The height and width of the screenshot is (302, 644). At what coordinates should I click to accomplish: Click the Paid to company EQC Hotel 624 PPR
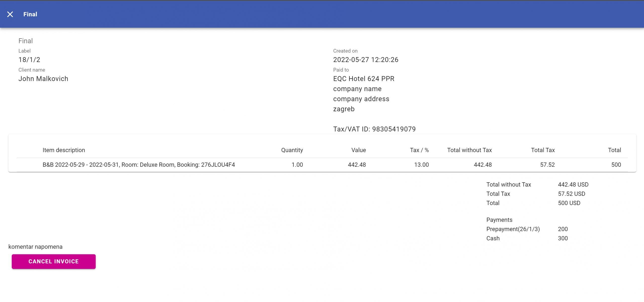(364, 79)
